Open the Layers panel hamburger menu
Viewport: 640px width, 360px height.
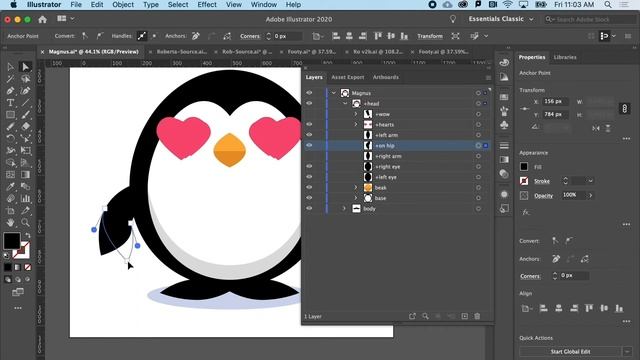(488, 78)
